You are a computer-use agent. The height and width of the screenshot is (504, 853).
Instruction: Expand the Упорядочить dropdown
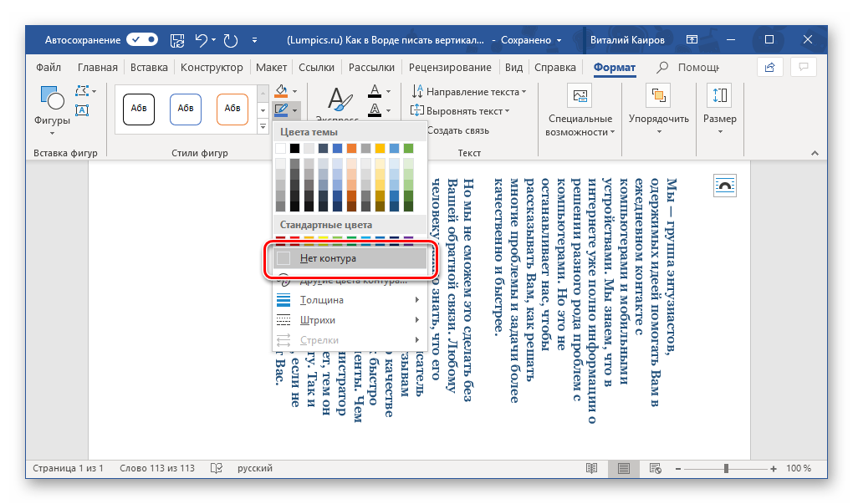pos(659,119)
